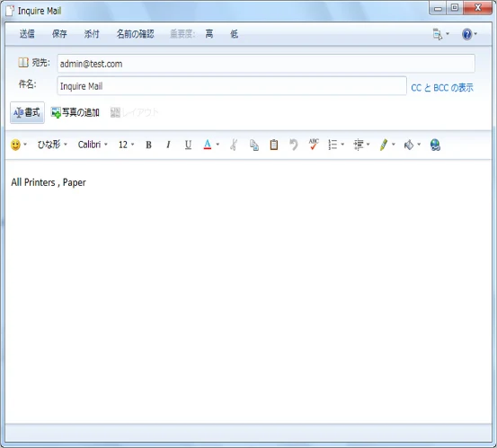Set importance to high (高)
The width and height of the screenshot is (497, 448).
click(x=209, y=33)
